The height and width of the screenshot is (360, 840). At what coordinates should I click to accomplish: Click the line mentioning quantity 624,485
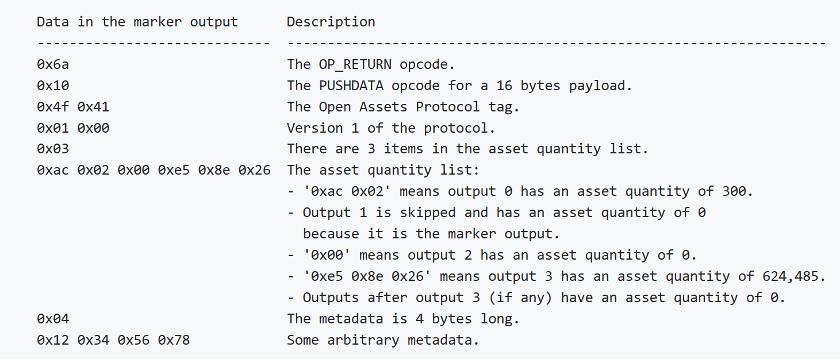coord(556,276)
